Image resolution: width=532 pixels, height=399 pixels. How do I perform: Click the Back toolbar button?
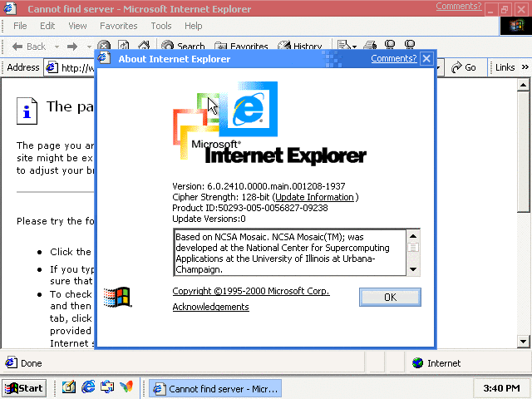[28, 47]
